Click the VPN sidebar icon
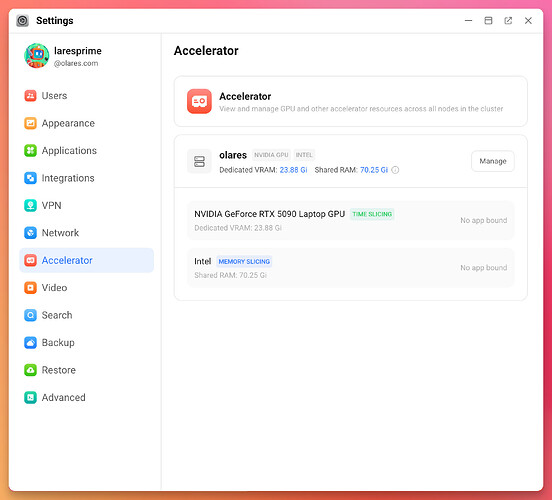 (30, 206)
